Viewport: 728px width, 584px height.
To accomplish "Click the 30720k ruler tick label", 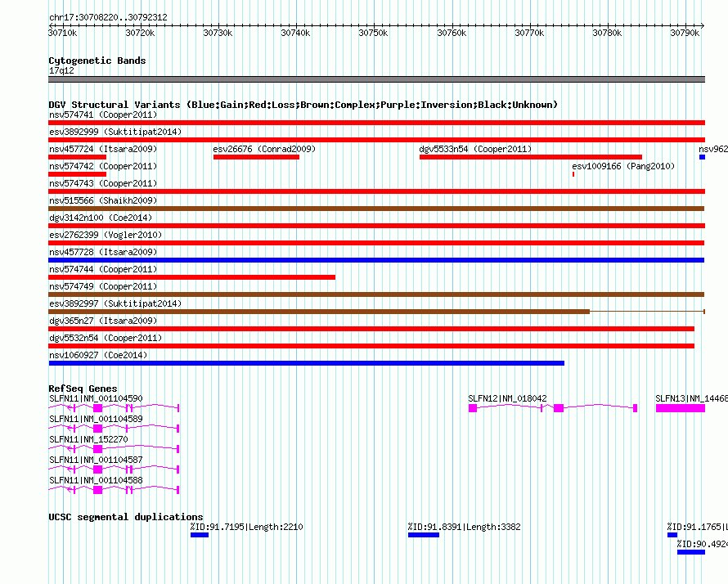I will [140, 33].
